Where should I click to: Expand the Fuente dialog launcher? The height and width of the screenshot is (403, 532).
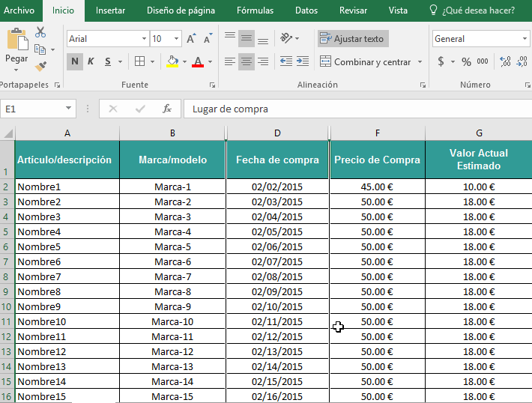(x=212, y=85)
